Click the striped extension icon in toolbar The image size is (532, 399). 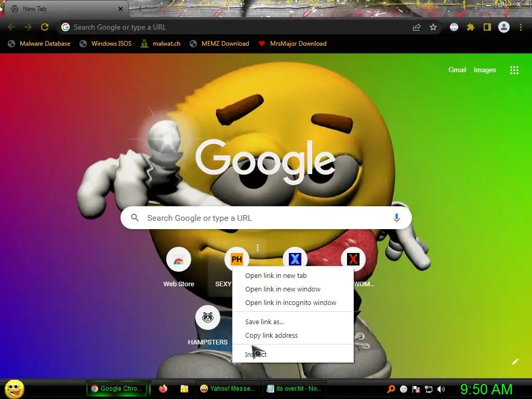[x=454, y=27]
